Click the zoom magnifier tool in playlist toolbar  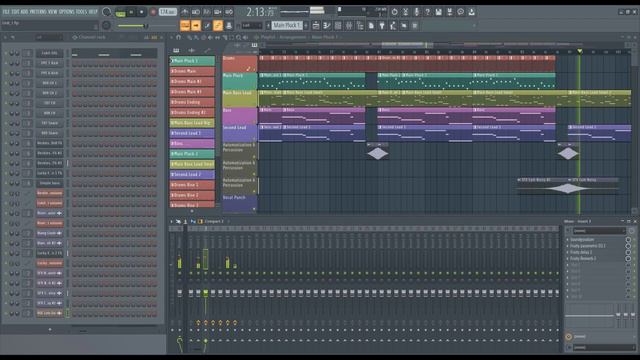coord(238,38)
